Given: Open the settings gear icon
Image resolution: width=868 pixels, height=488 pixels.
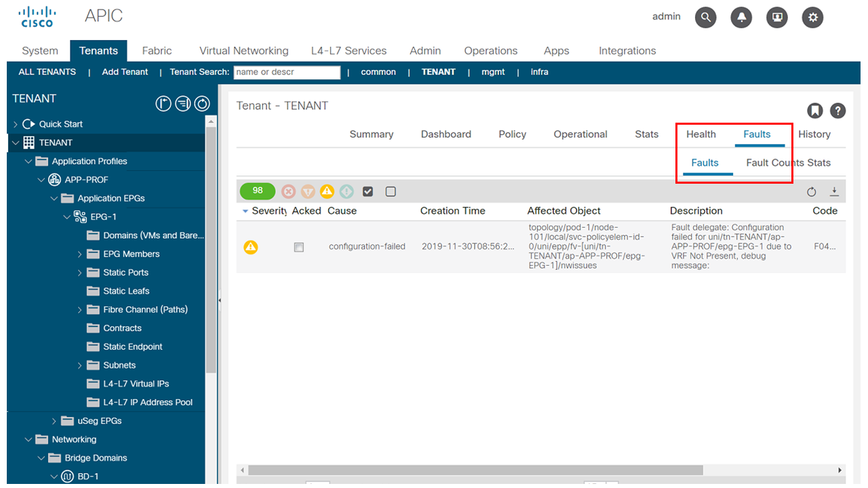Looking at the screenshot, I should click(812, 18).
